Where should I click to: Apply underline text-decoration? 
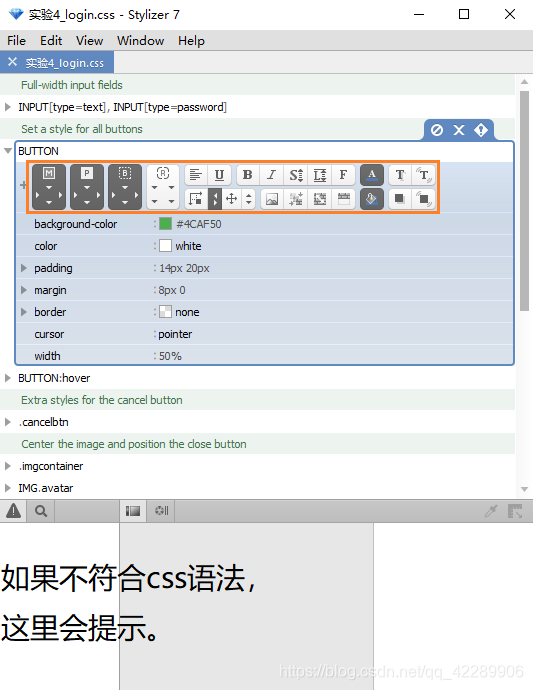click(219, 175)
